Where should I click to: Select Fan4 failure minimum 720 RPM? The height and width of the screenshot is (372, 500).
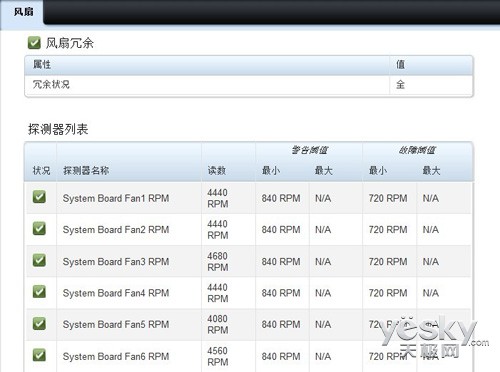point(388,293)
